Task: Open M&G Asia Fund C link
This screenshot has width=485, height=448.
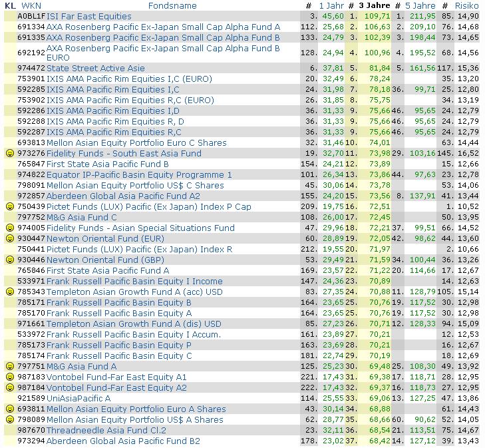Action: coord(81,217)
